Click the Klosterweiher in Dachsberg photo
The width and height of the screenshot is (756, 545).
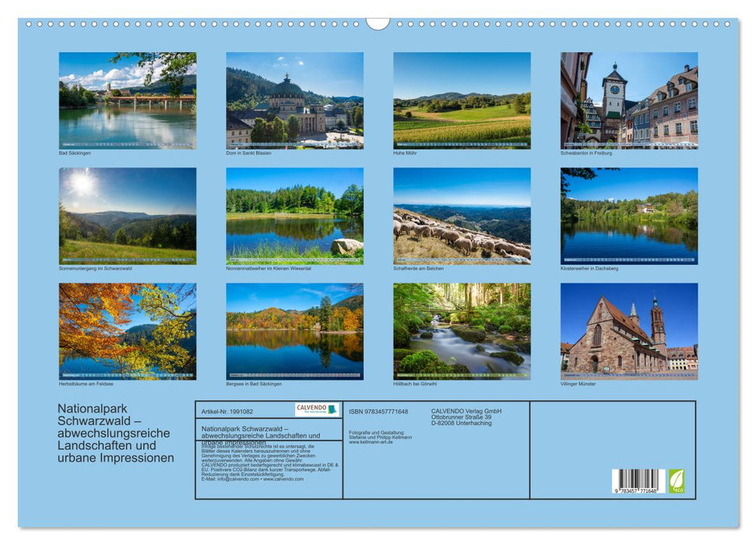[628, 216]
